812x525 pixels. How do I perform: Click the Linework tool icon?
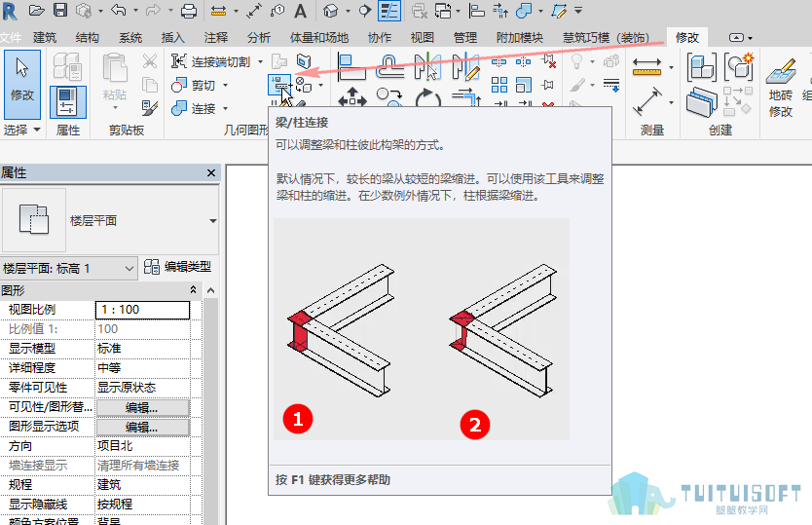[611, 85]
